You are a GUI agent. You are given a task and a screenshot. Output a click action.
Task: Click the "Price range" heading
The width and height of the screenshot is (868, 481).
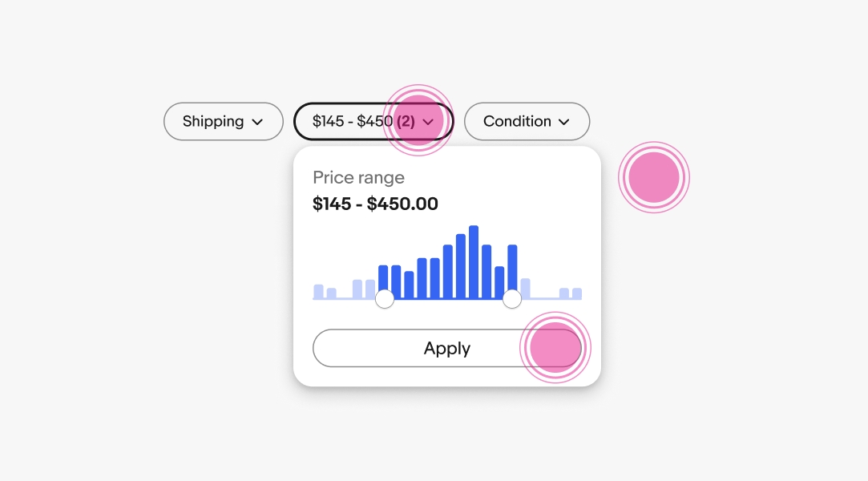click(x=358, y=178)
